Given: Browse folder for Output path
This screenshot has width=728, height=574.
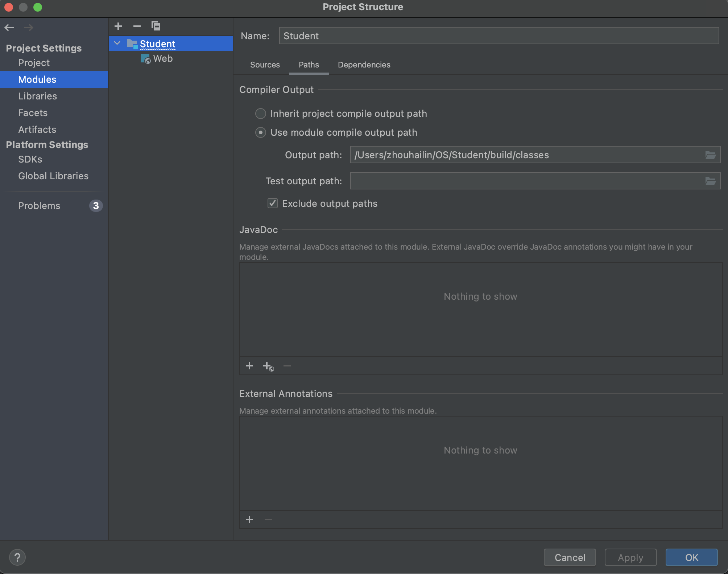Looking at the screenshot, I should coord(710,155).
